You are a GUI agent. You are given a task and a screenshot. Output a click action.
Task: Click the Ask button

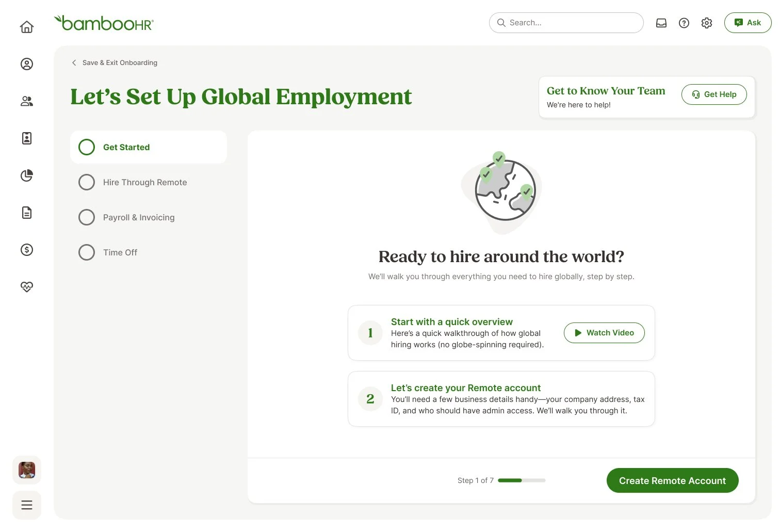pyautogui.click(x=748, y=23)
